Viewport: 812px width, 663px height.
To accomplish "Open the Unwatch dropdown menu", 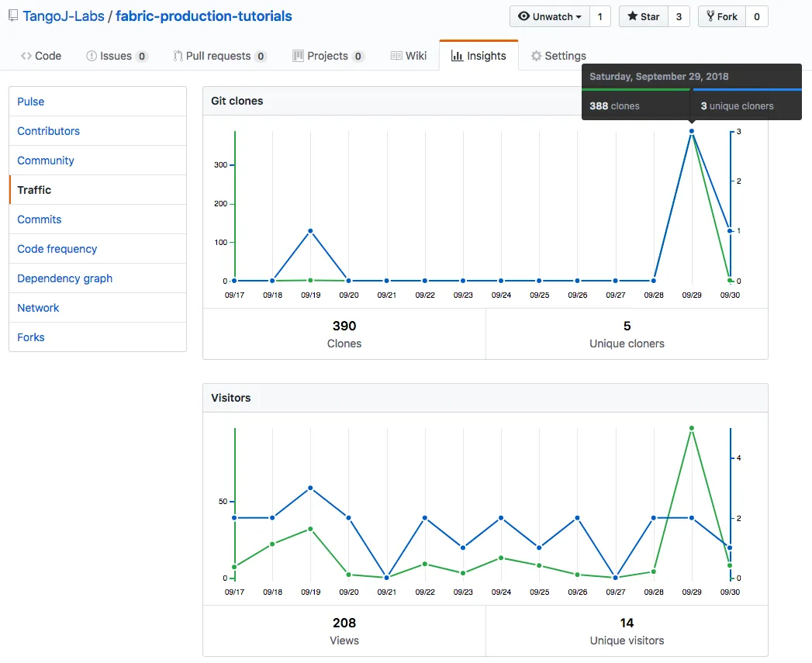I will 550,16.
